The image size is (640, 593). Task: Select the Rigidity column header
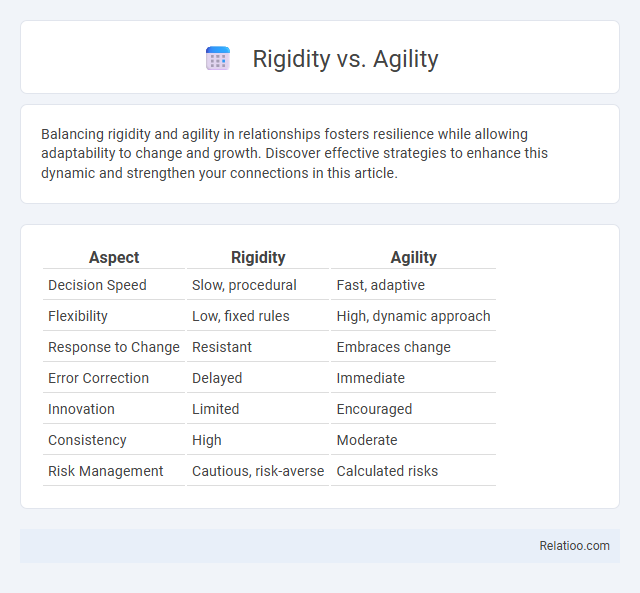pyautogui.click(x=258, y=258)
